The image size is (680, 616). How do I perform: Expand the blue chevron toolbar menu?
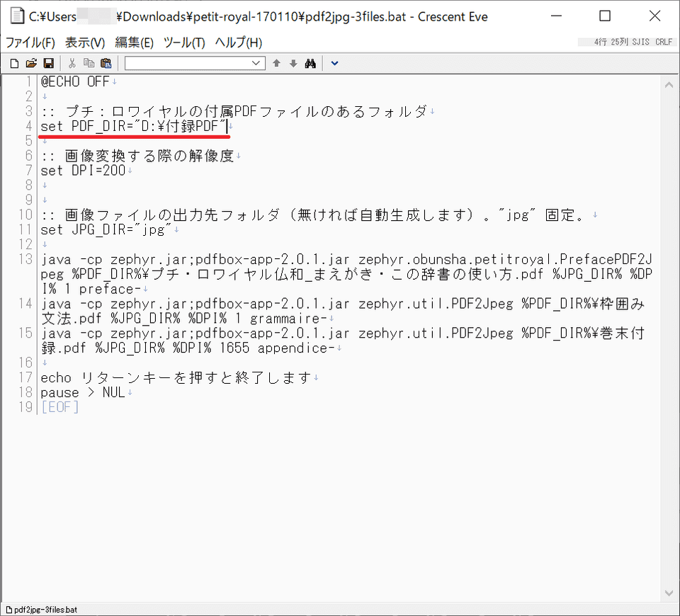[x=334, y=63]
